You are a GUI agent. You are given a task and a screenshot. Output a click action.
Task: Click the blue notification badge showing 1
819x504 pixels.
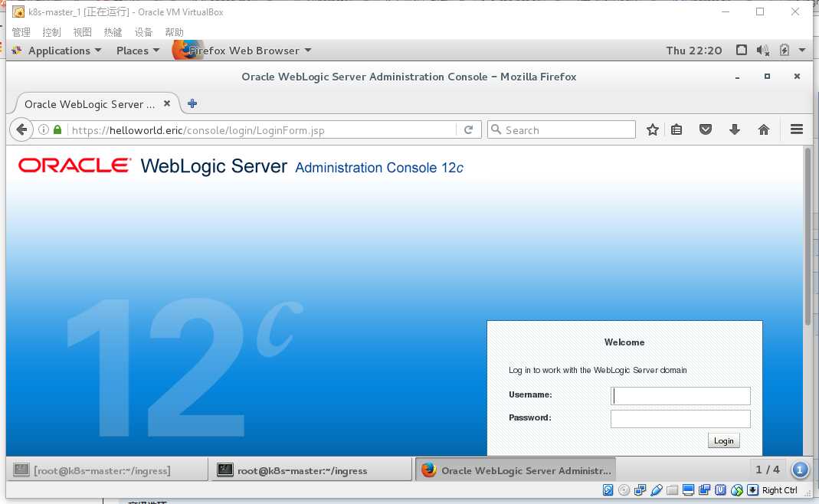point(800,470)
